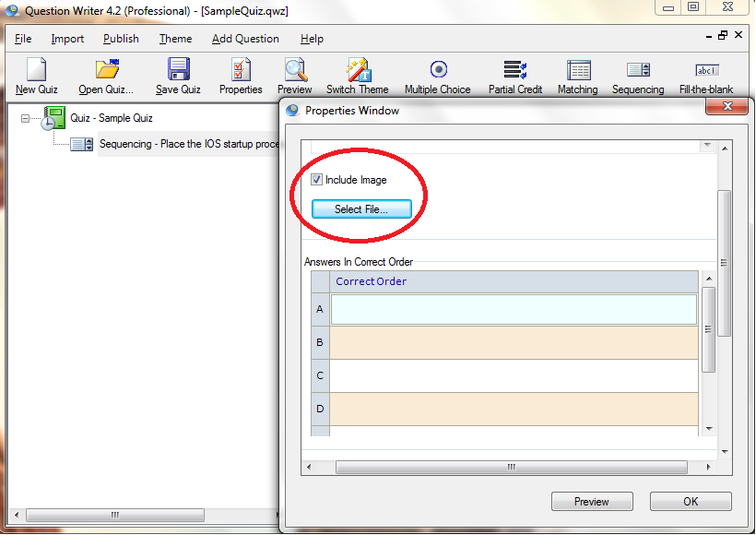Open the Add Question menu
756x535 pixels.
click(245, 39)
